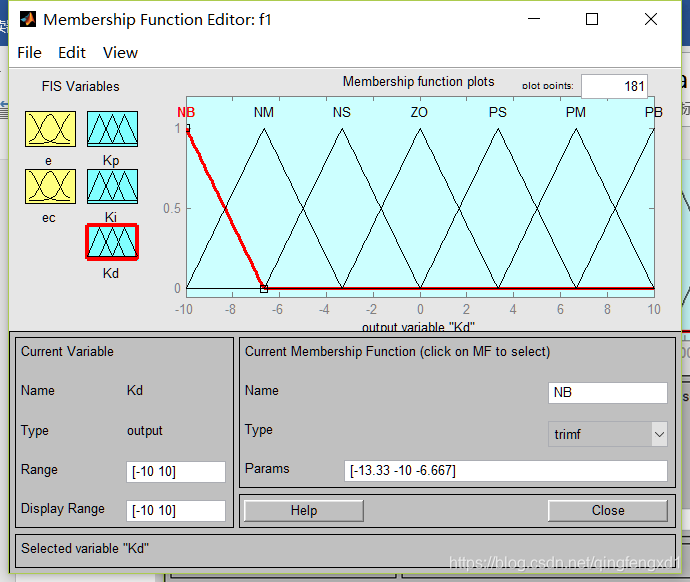Viewport: 690px width, 582px height.
Task: Open the File menu
Action: tap(29, 53)
